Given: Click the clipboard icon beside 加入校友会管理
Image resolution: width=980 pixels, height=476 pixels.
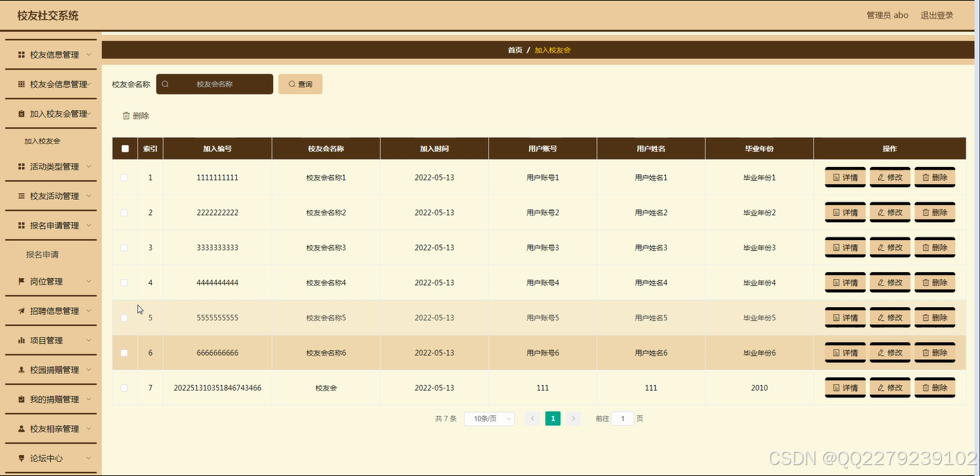Looking at the screenshot, I should (21, 114).
